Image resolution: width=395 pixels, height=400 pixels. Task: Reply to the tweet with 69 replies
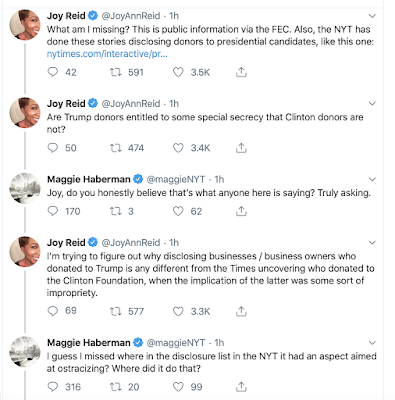coord(53,311)
